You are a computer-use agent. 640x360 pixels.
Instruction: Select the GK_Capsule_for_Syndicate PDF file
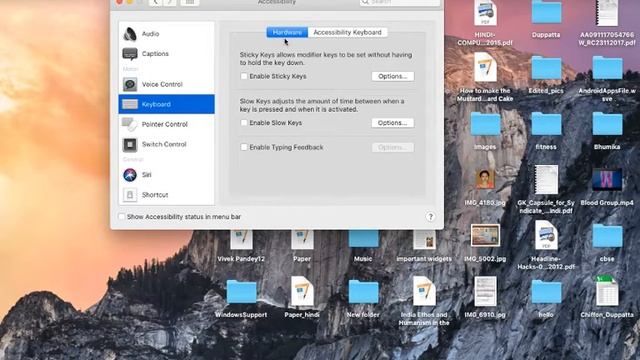pyautogui.click(x=546, y=180)
